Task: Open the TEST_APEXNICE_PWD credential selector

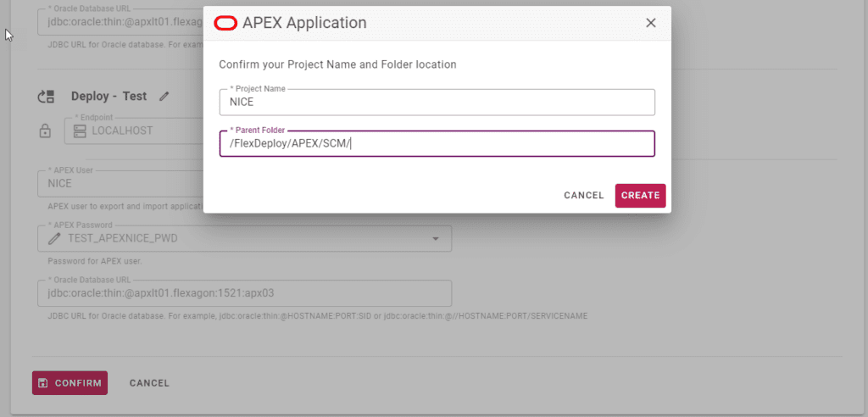Action: 244,239
